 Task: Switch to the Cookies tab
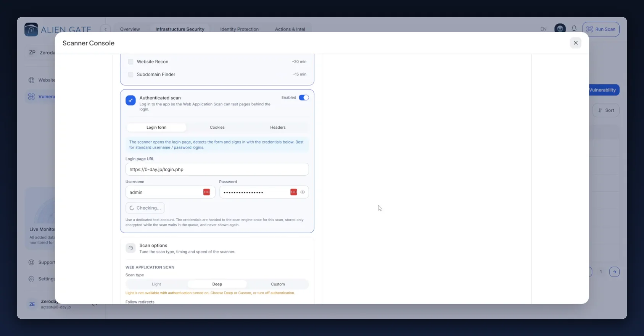[x=217, y=127]
